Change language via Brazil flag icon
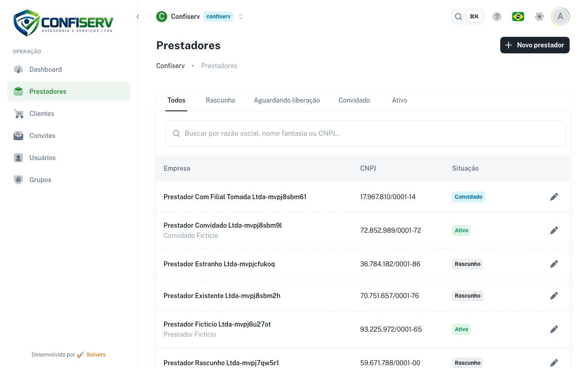This screenshot has height=368, width=588. (x=518, y=17)
